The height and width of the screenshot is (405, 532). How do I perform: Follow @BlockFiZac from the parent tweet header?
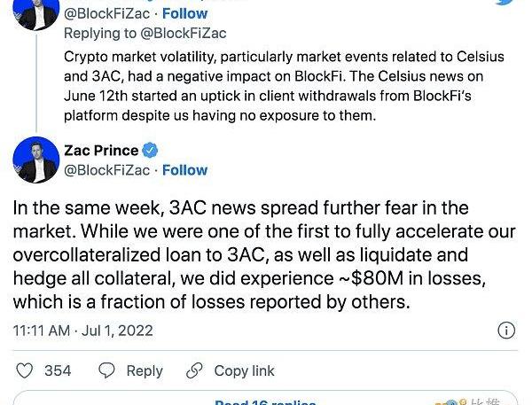coord(184,13)
